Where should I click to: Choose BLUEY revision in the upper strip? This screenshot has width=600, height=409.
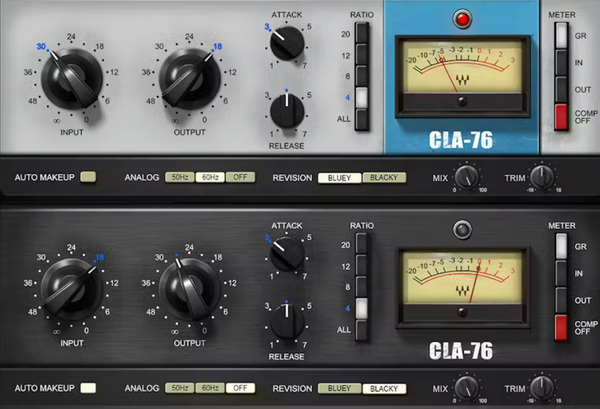[339, 178]
